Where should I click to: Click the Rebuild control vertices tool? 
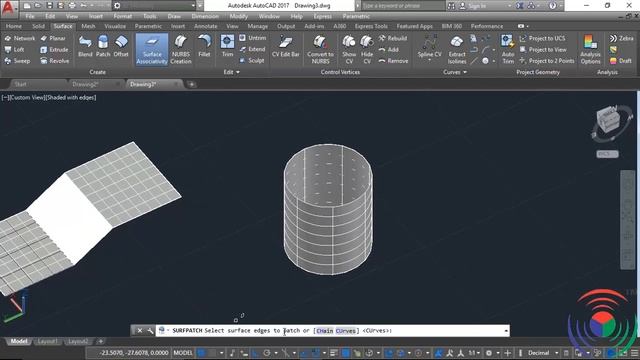[x=393, y=38]
